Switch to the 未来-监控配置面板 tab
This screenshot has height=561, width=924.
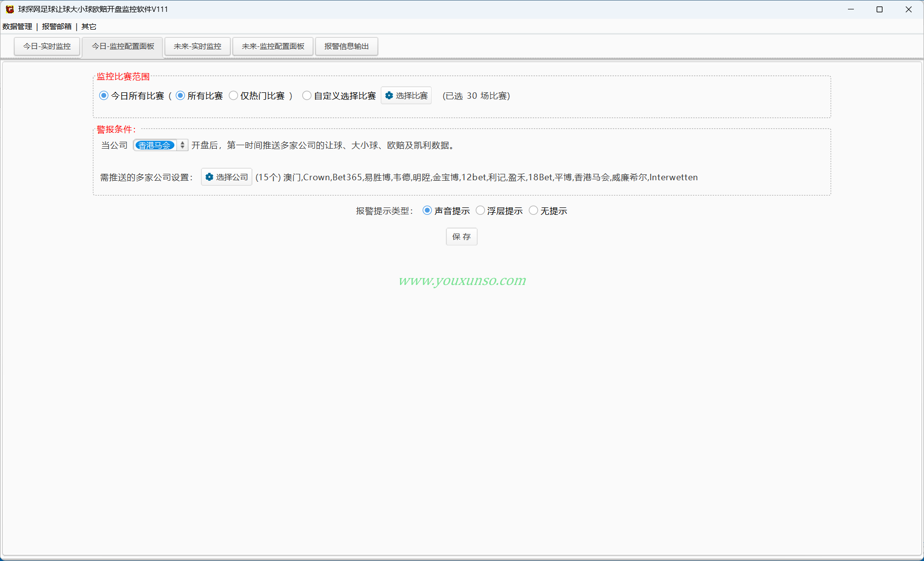273,46
